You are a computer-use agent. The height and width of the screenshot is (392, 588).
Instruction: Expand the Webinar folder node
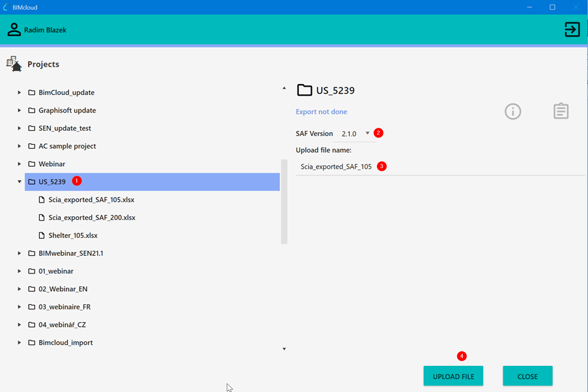tap(19, 164)
